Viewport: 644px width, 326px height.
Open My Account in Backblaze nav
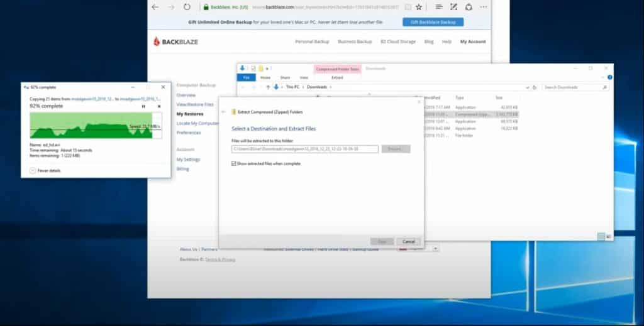coord(473,41)
